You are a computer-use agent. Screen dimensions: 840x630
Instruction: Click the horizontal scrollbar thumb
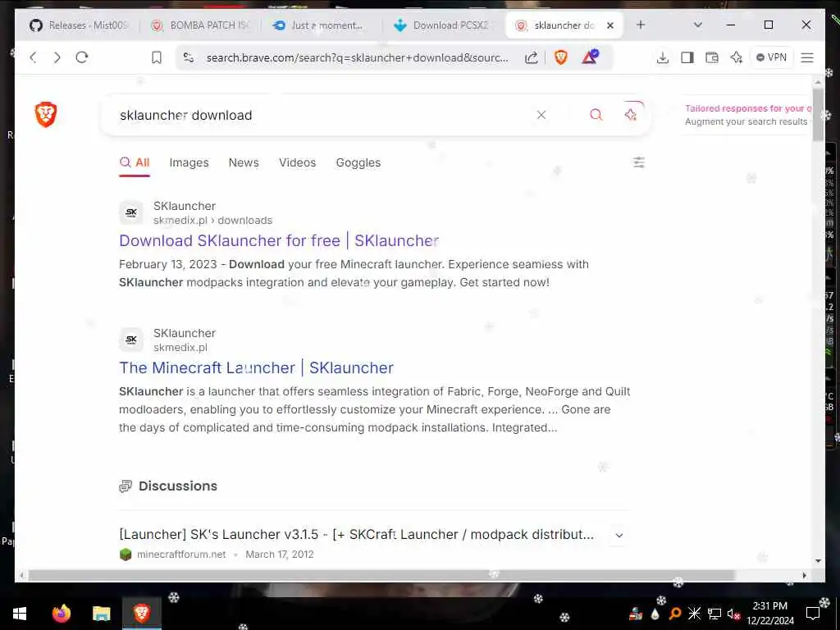click(381, 575)
